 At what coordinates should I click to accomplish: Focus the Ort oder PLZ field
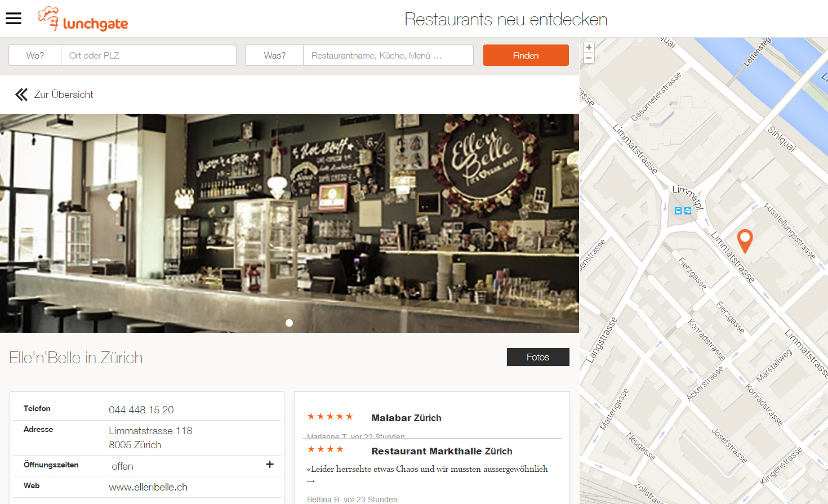[148, 56]
